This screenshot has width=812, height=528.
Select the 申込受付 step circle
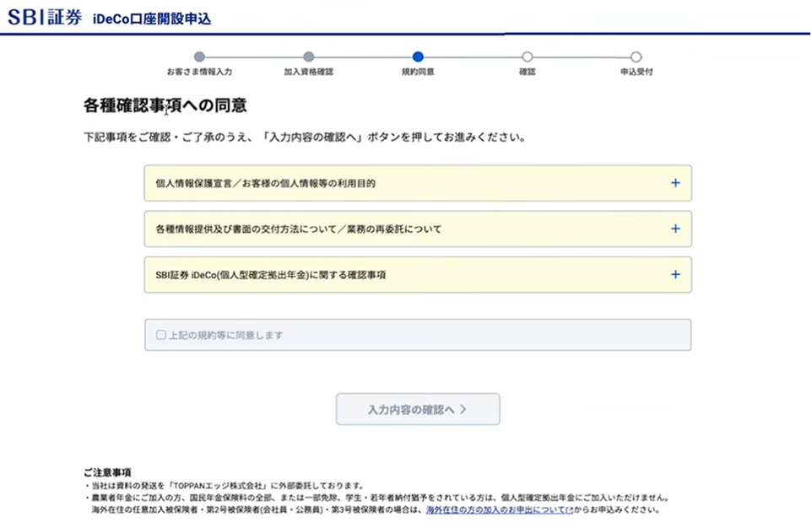click(636, 57)
